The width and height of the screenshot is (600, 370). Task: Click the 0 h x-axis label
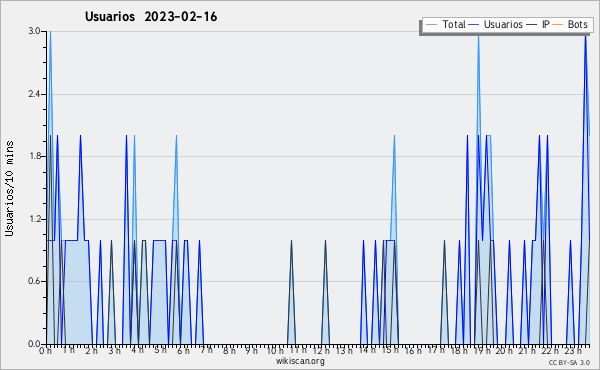tap(46, 350)
